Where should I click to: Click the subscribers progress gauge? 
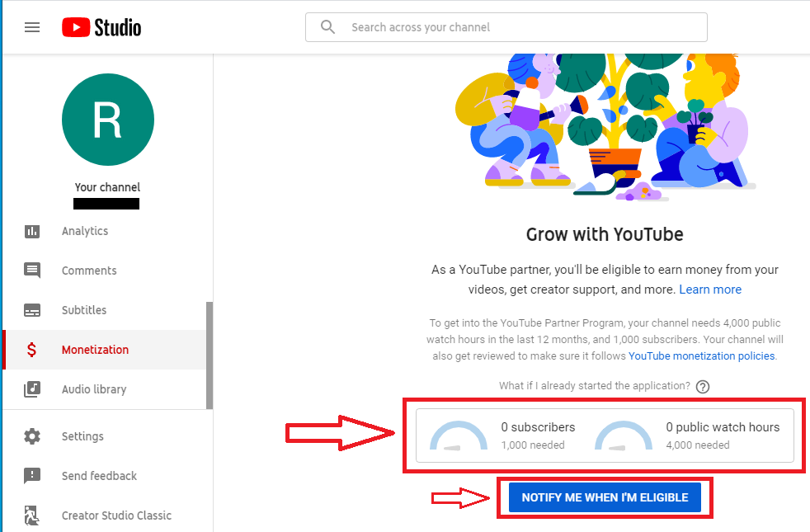pos(459,435)
